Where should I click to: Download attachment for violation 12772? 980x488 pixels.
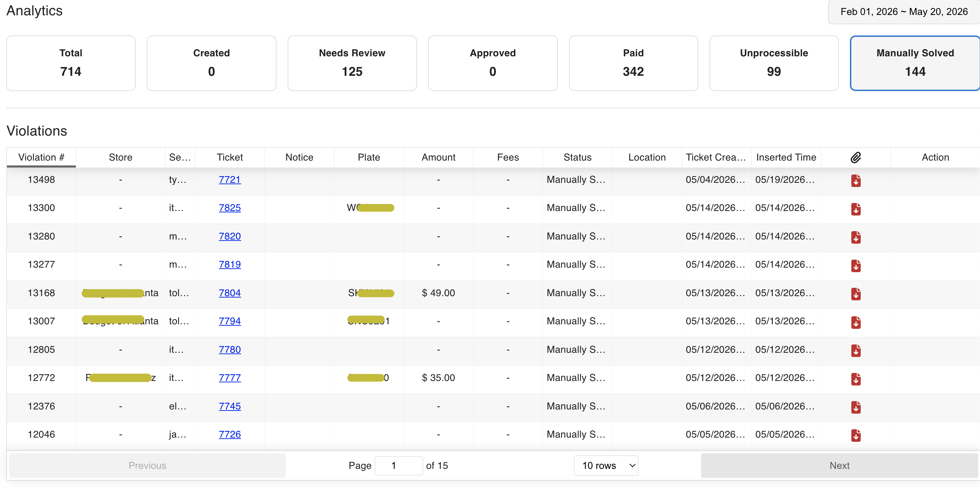pyautogui.click(x=856, y=379)
